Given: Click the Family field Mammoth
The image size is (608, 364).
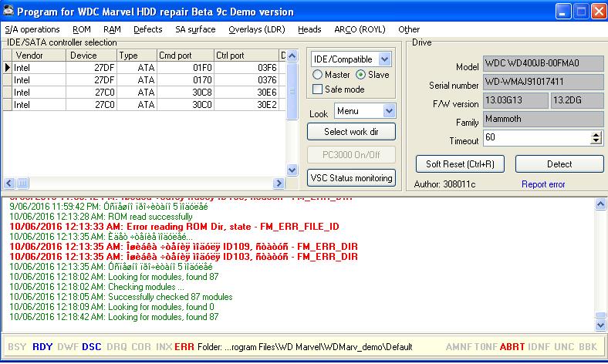Looking at the screenshot, I should (x=543, y=119).
